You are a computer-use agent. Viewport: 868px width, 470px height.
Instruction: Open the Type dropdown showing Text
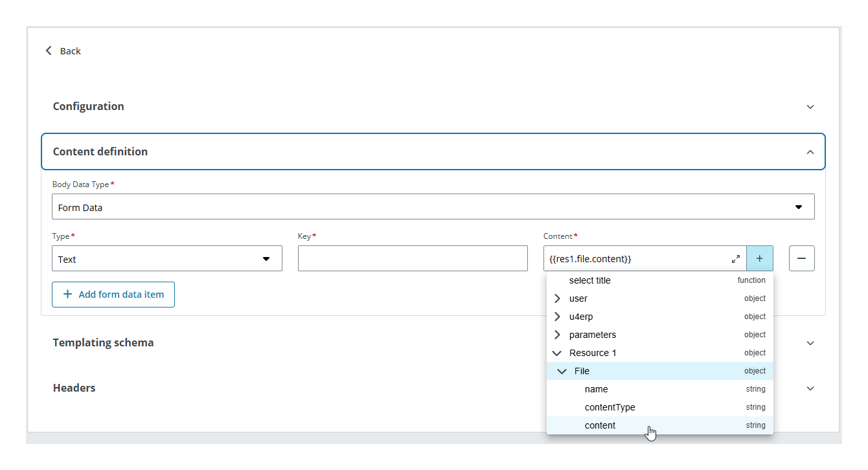pyautogui.click(x=266, y=258)
